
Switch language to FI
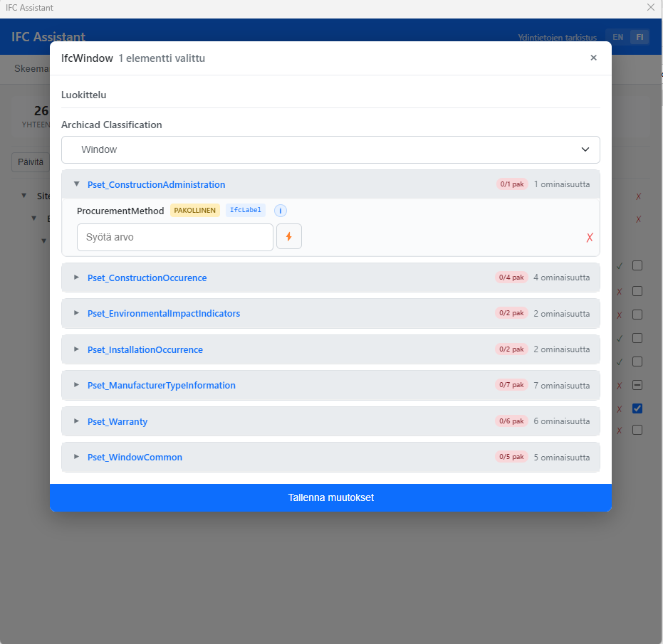[639, 37]
